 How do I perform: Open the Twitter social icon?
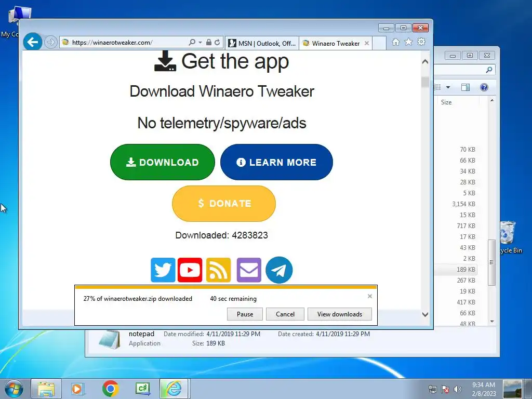point(163,270)
